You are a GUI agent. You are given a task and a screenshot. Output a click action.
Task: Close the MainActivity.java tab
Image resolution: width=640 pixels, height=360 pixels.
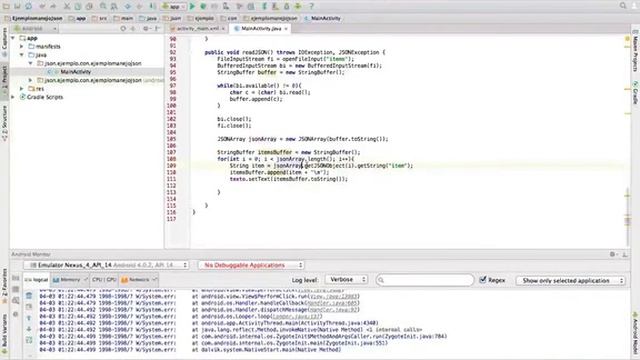(x=286, y=29)
